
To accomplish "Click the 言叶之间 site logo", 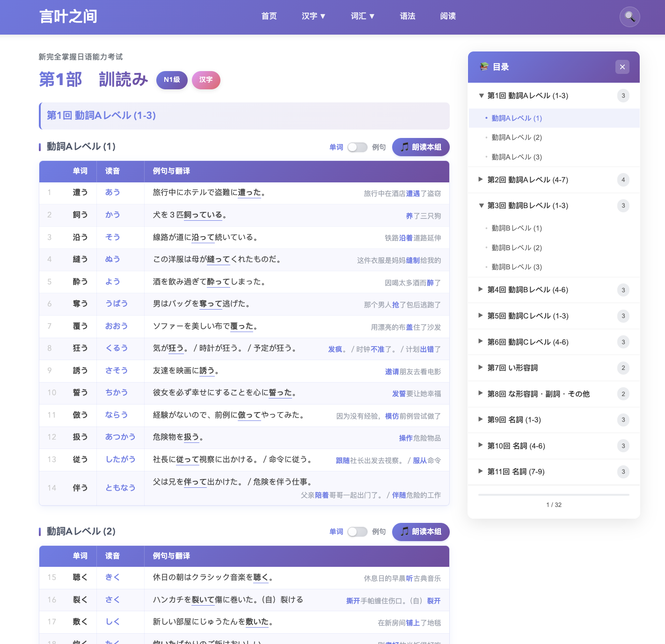I will 68,17.
